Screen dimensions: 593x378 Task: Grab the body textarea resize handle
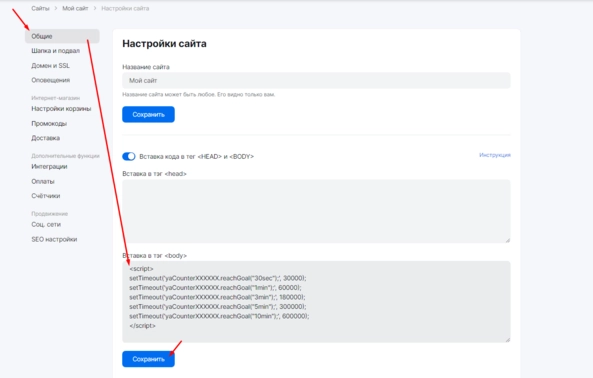508,339
